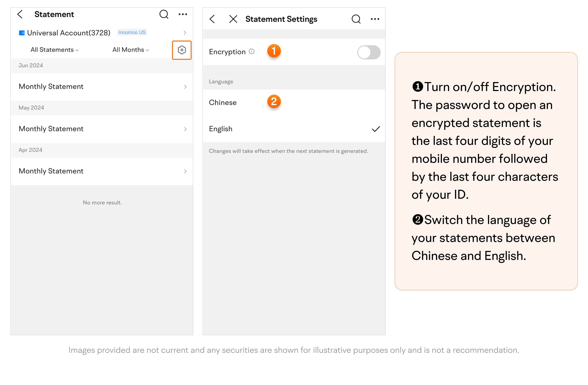Go back from Statement Settings screen

[x=212, y=19]
